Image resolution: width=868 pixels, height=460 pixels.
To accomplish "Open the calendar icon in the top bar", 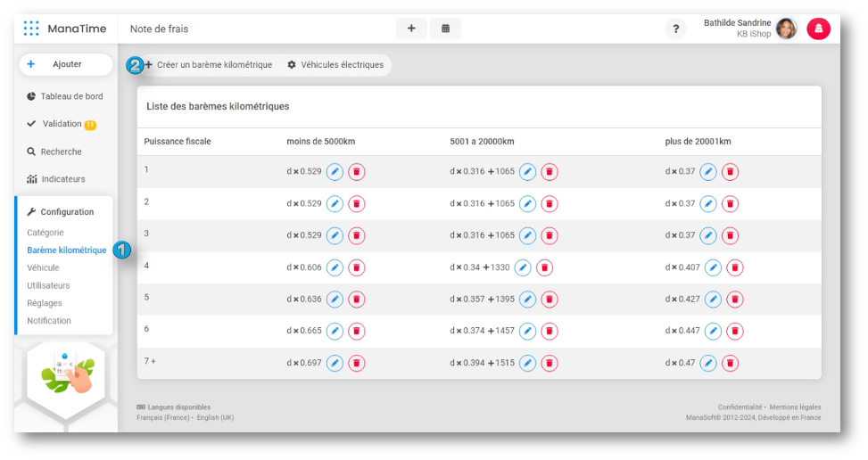I will (x=446, y=29).
